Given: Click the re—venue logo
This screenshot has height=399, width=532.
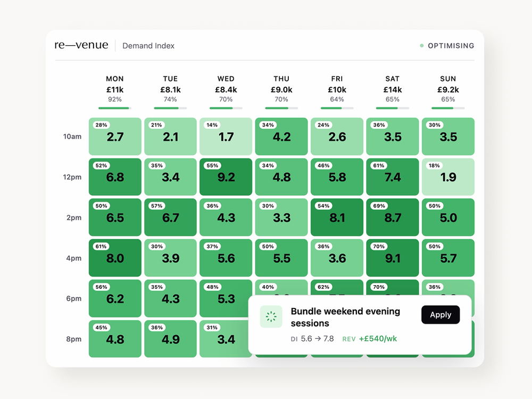Looking at the screenshot, I should (x=81, y=45).
